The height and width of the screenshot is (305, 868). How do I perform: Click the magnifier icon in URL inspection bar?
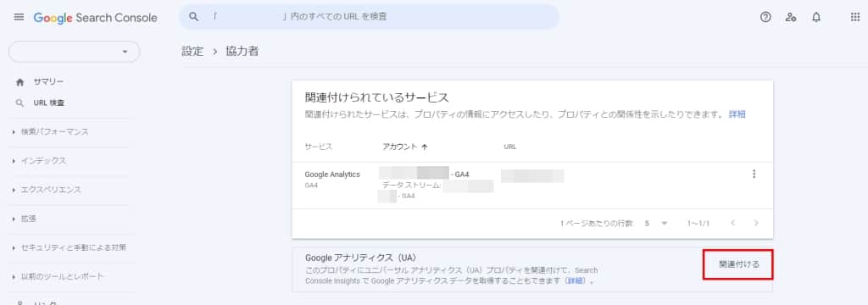194,17
